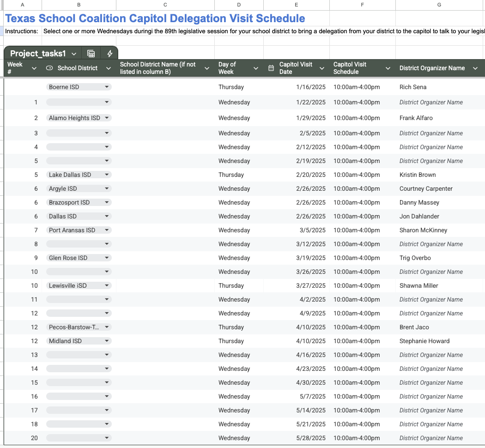The width and height of the screenshot is (485, 448).
Task: Click schedule time cell for 5/21/2025 row
Action: [363, 424]
